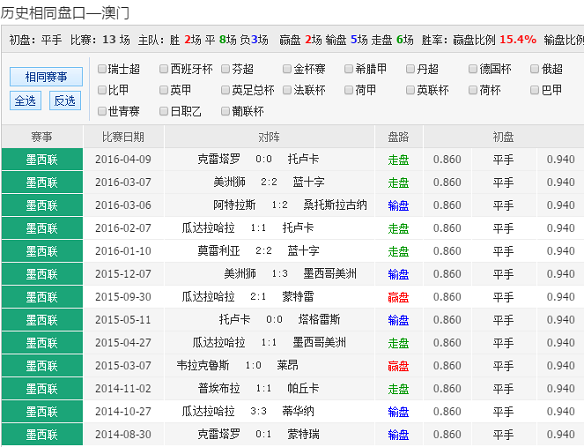Click the 反选 button
584x447 pixels.
click(65, 101)
